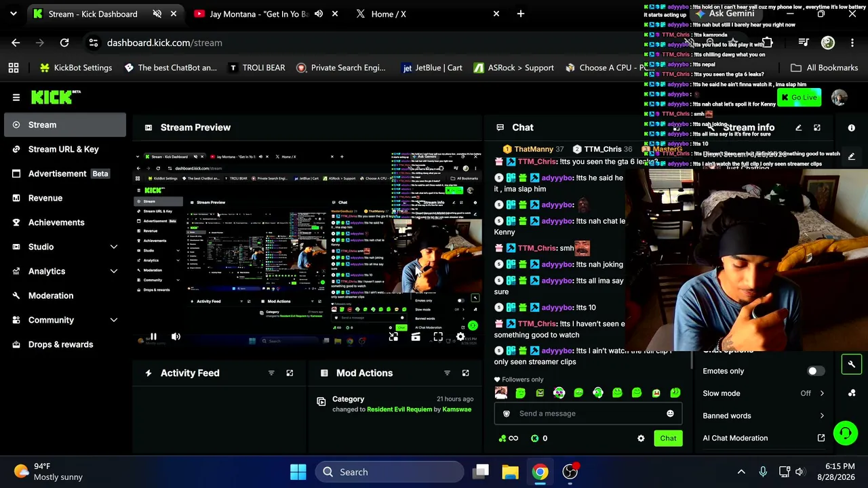Image resolution: width=868 pixels, height=488 pixels.
Task: Mute the Jay Montana tab audio
Action: (x=319, y=14)
